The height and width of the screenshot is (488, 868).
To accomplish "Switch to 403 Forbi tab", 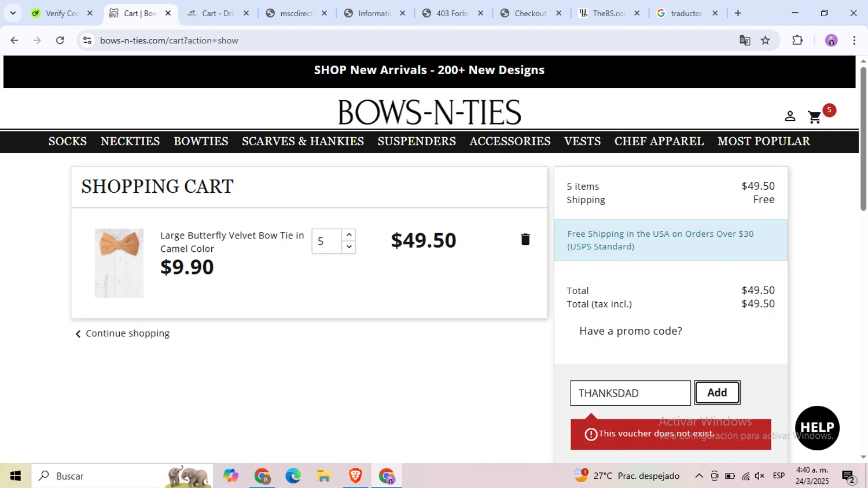I will point(453,13).
